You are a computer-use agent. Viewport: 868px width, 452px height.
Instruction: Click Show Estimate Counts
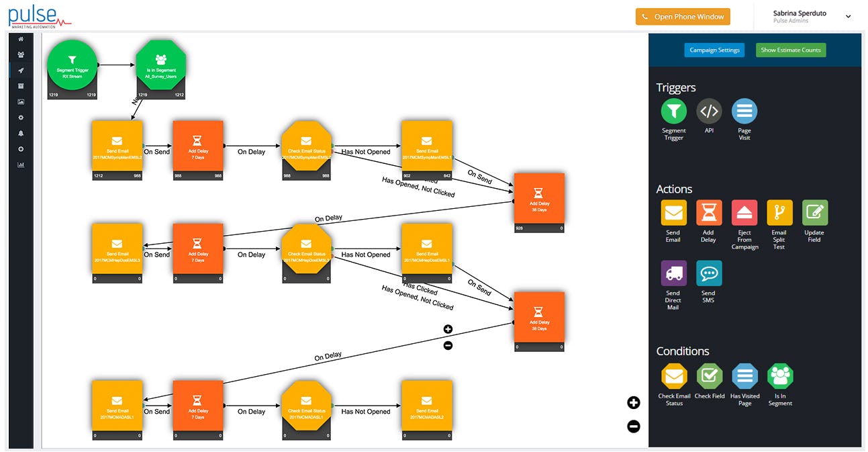(791, 50)
